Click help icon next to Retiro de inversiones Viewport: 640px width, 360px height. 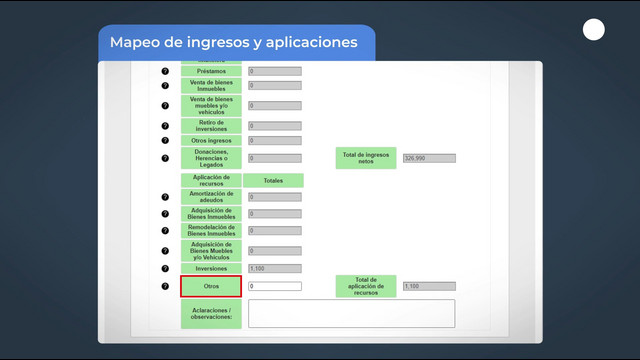tap(165, 126)
